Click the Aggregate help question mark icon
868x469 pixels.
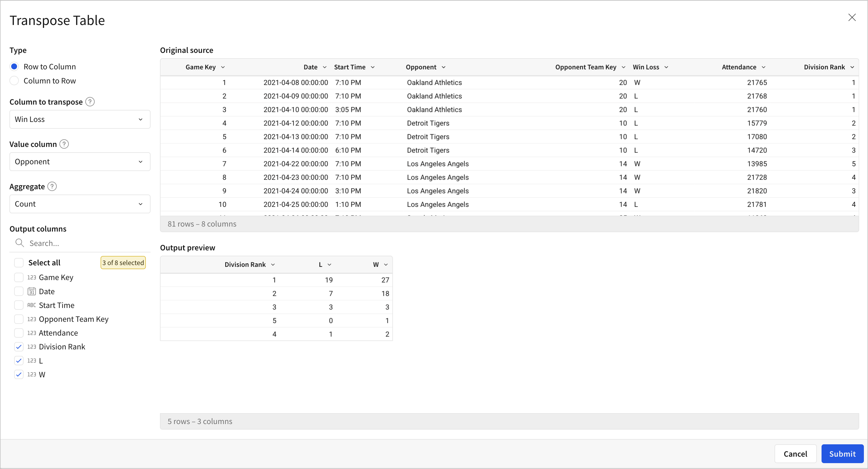click(x=52, y=187)
